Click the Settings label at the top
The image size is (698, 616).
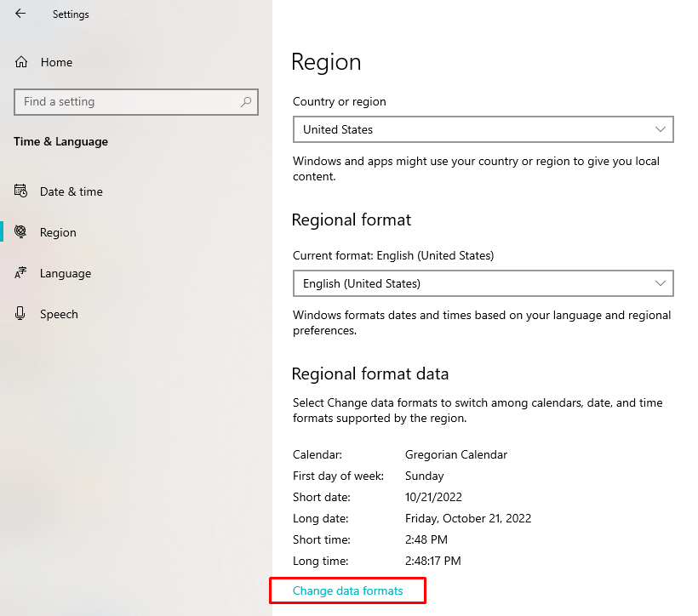pos(71,14)
